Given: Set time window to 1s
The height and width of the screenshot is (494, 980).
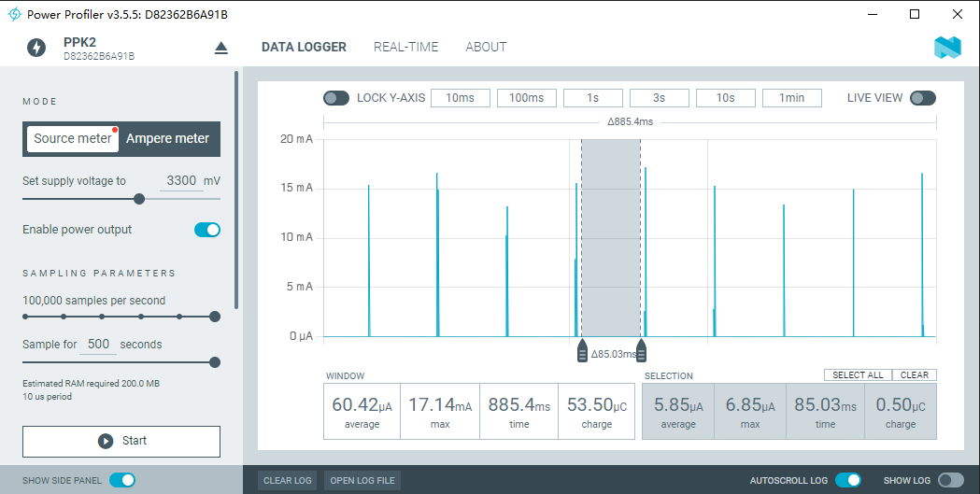Looking at the screenshot, I should coord(593,98).
